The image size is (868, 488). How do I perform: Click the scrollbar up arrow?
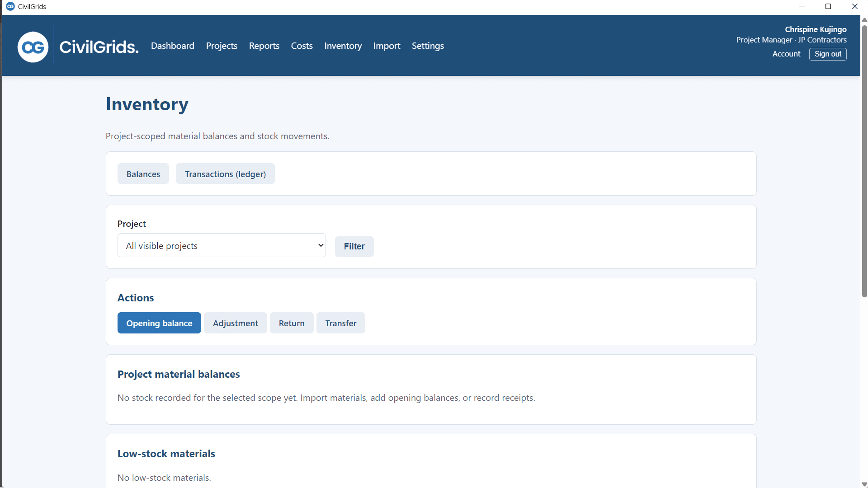pos(864,19)
